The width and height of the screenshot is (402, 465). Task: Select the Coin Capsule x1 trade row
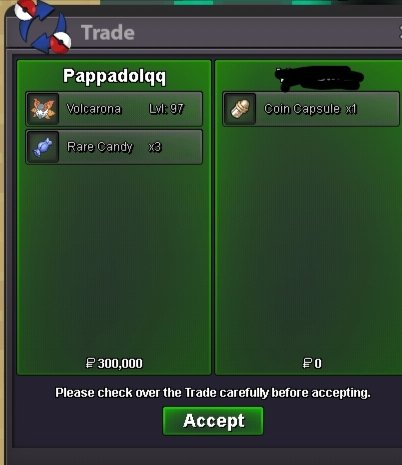311,109
